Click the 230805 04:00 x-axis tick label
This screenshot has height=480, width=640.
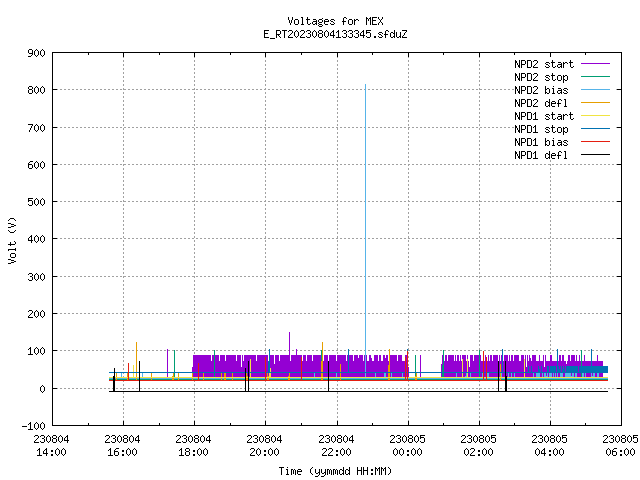549,446
